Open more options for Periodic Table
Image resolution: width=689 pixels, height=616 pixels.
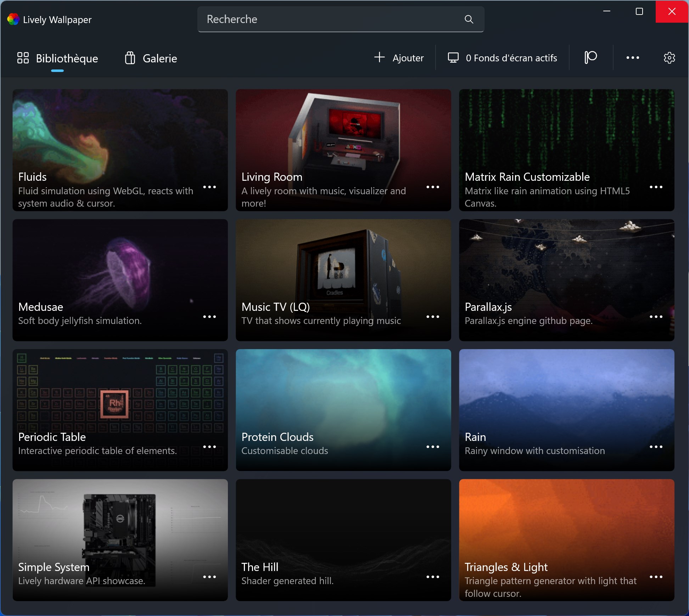[x=209, y=447]
